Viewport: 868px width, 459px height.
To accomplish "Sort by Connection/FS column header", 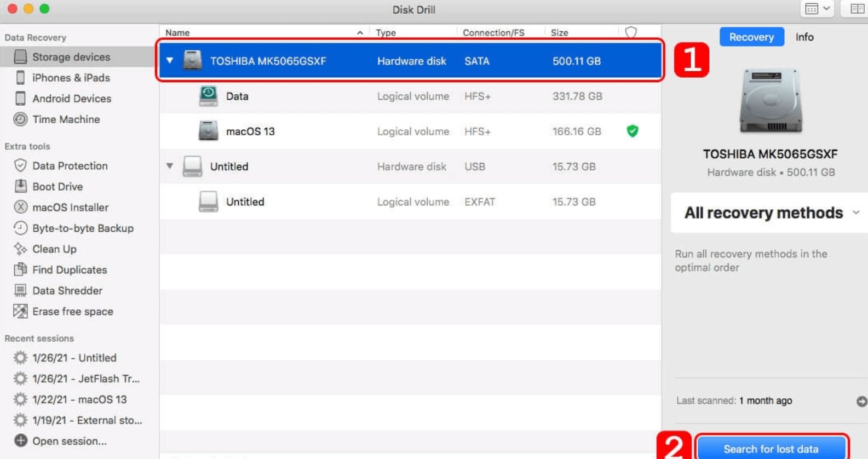I will click(x=493, y=32).
